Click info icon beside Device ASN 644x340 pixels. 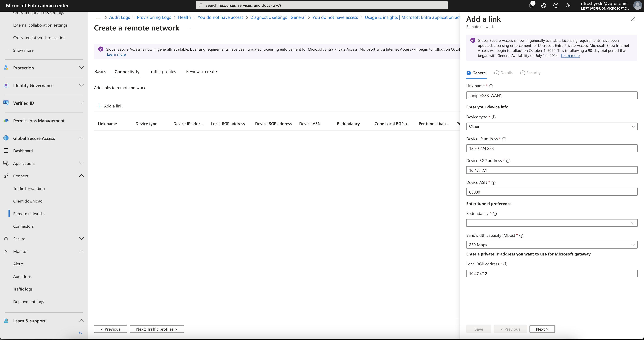[493, 183]
